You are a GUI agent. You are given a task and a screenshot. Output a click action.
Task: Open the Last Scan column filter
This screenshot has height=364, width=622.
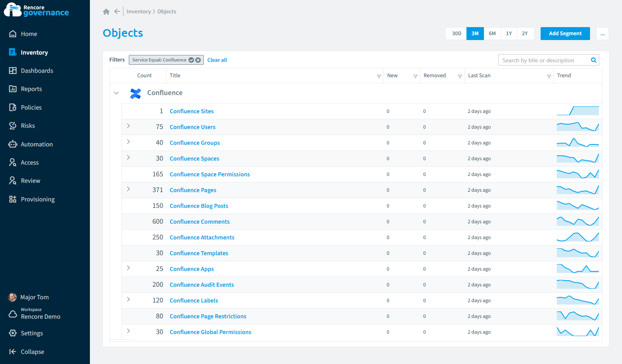point(549,76)
